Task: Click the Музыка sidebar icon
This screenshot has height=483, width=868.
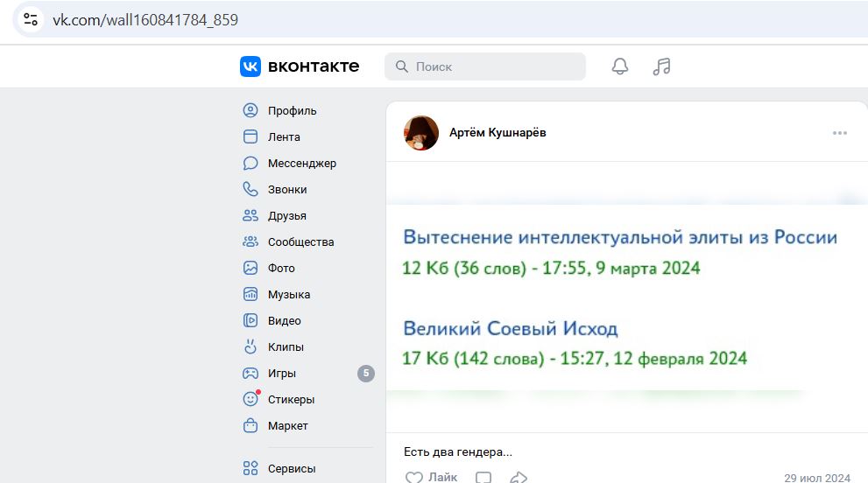Action: coord(251,294)
